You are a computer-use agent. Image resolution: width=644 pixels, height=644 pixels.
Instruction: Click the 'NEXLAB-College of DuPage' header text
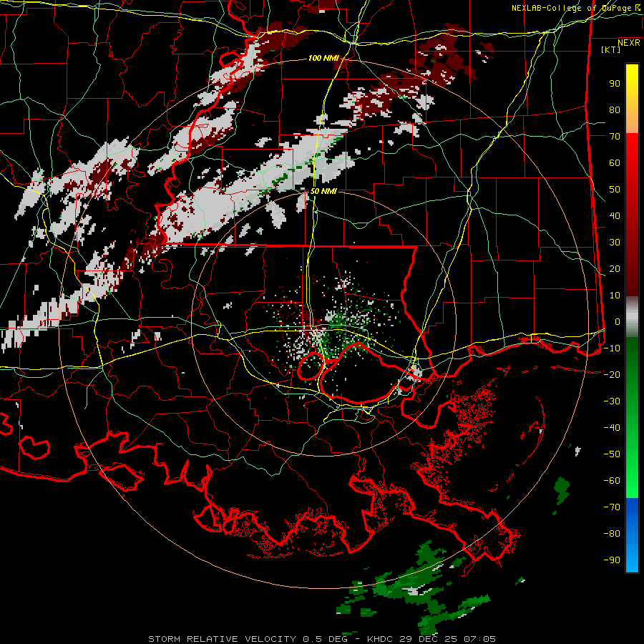[x=572, y=8]
